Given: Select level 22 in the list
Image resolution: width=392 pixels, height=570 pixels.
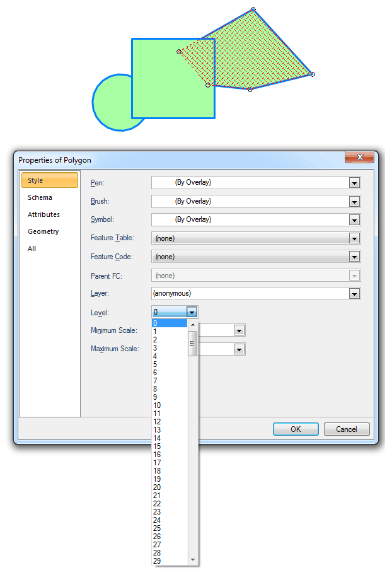Looking at the screenshot, I should point(170,503).
